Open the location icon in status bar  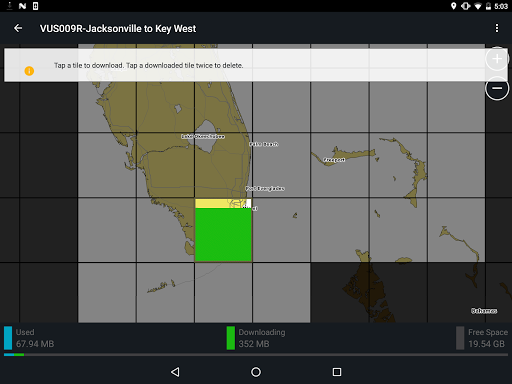[x=453, y=6]
